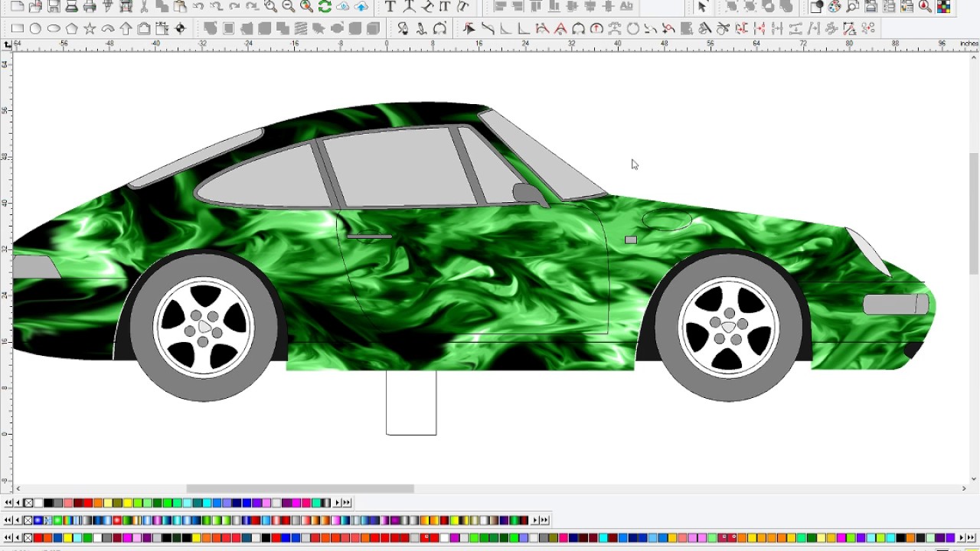Select the Polygon shape tool
The image size is (980, 551).
point(72,28)
